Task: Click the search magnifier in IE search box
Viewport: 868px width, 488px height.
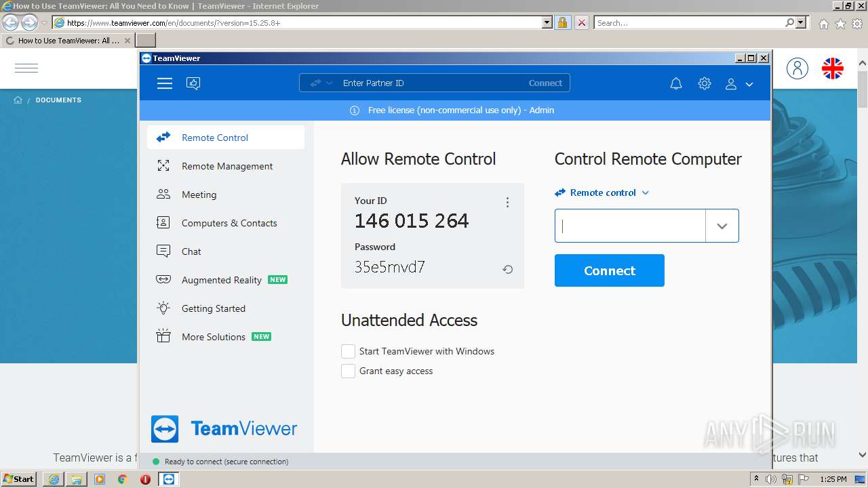Action: [x=789, y=23]
